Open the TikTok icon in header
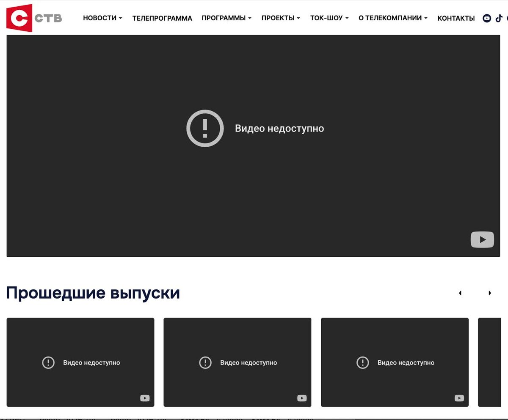Viewport: 508px width, 420px height. tap(499, 18)
